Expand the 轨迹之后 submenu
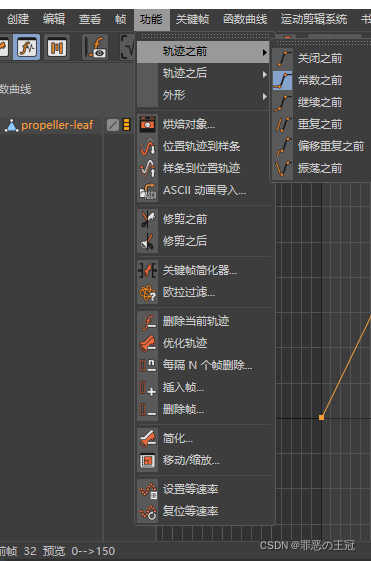 click(x=203, y=74)
